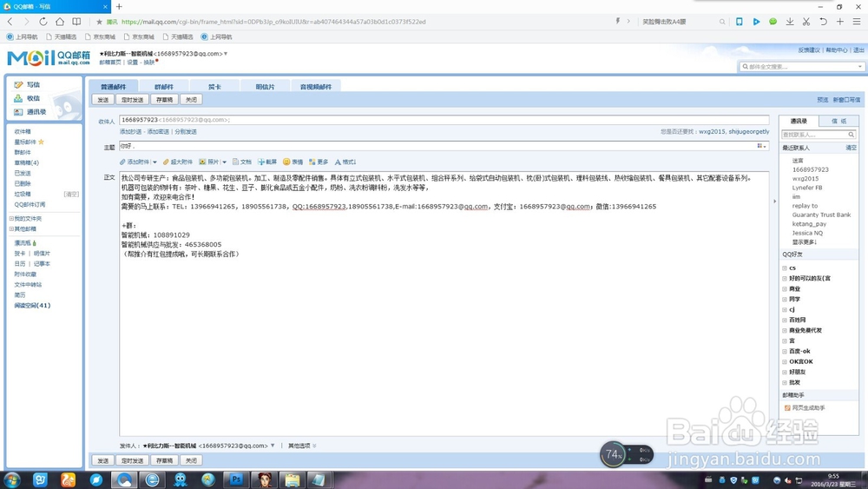Click the bottom 关闭 close button

pos(191,460)
